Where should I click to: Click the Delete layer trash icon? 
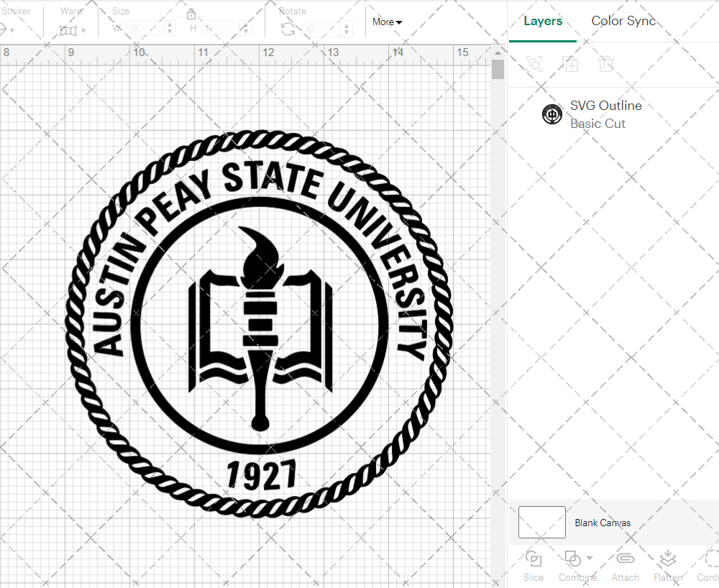pos(606,65)
